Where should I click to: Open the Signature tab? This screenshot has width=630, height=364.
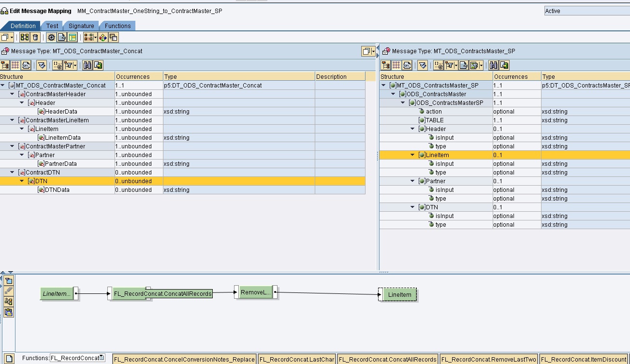pyautogui.click(x=81, y=26)
